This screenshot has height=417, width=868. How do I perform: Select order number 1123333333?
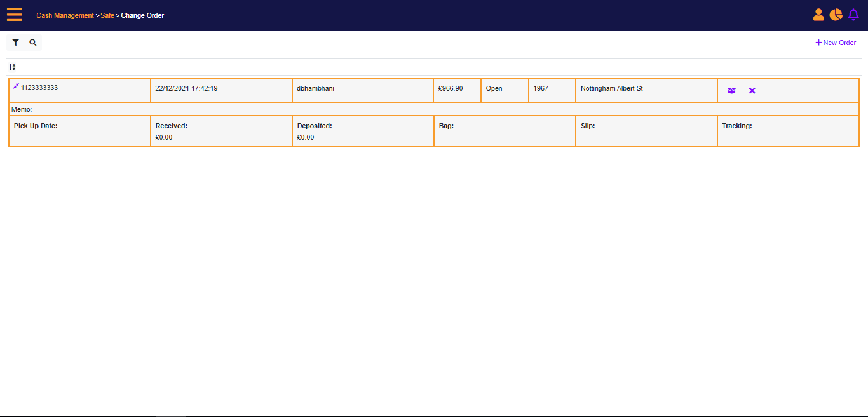[39, 88]
